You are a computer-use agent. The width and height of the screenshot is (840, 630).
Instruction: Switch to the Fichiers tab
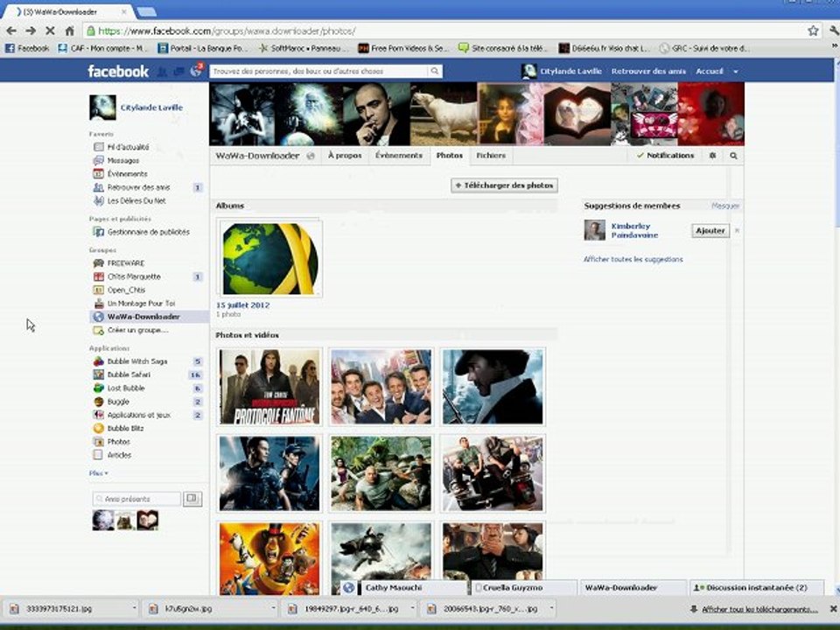pos(491,156)
